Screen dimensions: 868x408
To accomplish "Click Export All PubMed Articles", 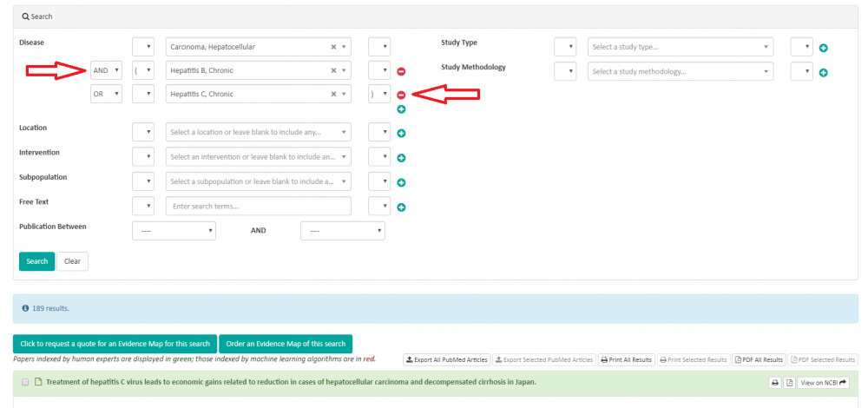I will point(447,359).
